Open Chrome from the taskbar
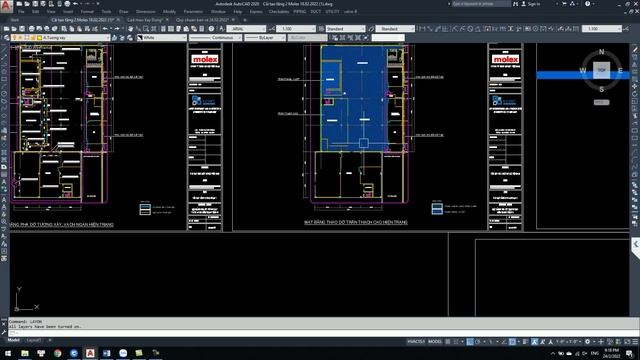 tap(58, 353)
